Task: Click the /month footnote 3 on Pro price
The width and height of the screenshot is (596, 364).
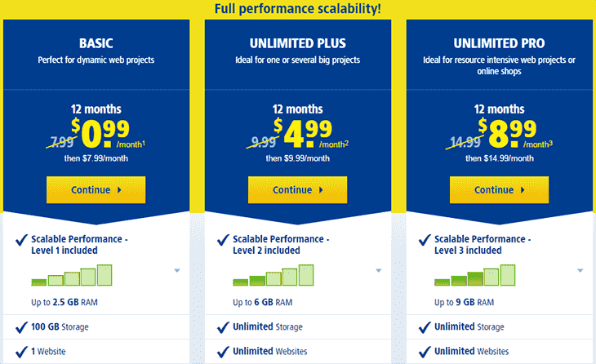Action: pyautogui.click(x=538, y=144)
